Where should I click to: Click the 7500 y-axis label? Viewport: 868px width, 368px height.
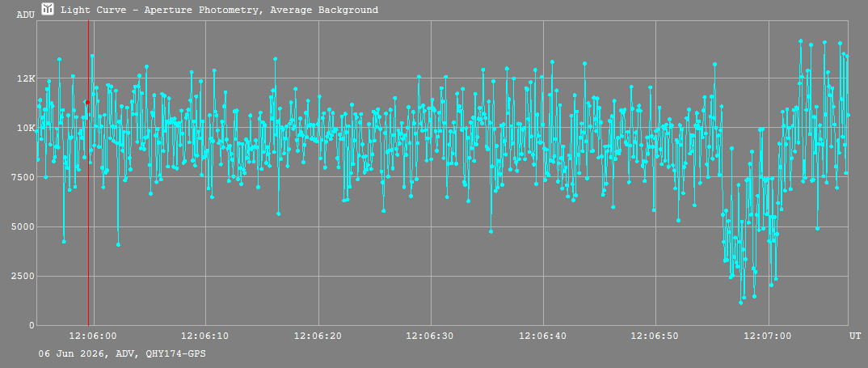(x=23, y=177)
